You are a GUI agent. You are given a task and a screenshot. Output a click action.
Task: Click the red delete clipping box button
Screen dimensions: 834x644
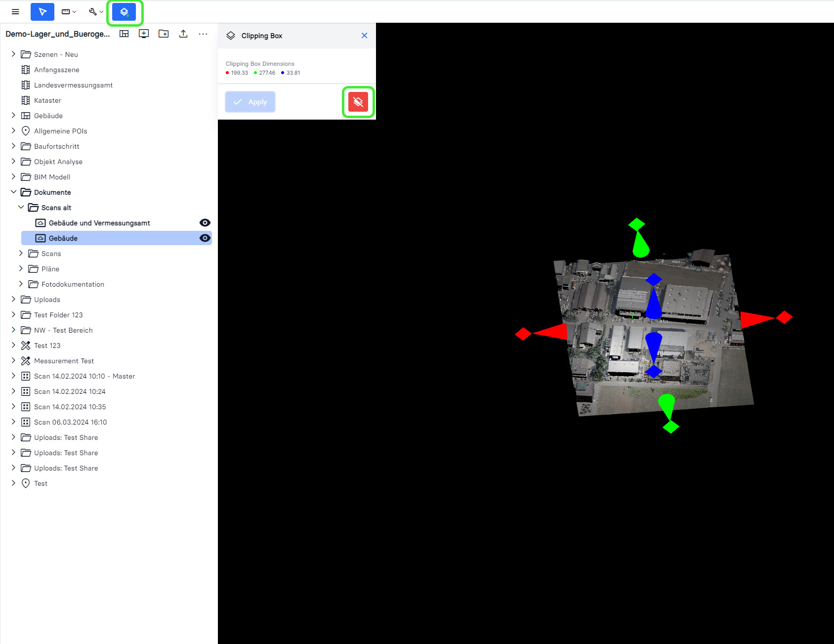tap(358, 102)
